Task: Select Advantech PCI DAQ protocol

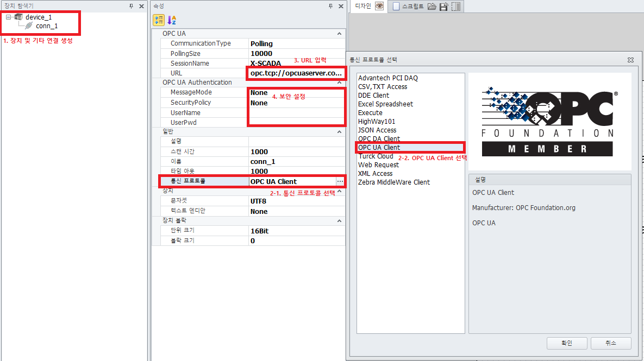Action: coord(387,78)
